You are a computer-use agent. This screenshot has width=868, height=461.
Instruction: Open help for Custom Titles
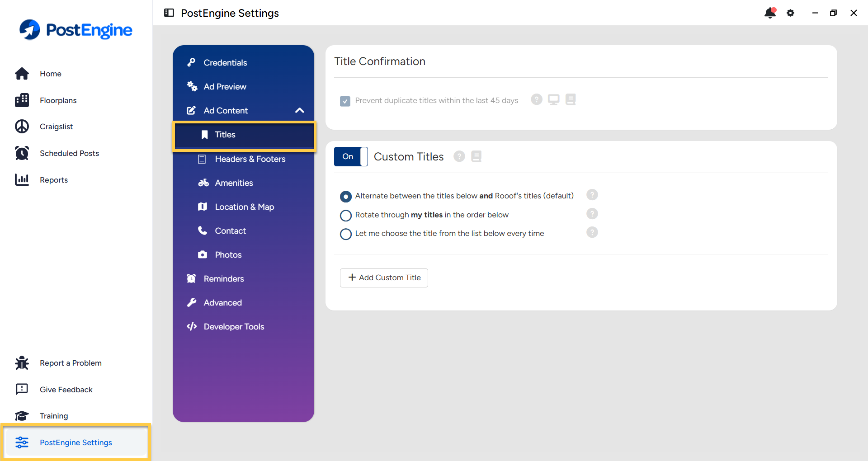(x=459, y=156)
